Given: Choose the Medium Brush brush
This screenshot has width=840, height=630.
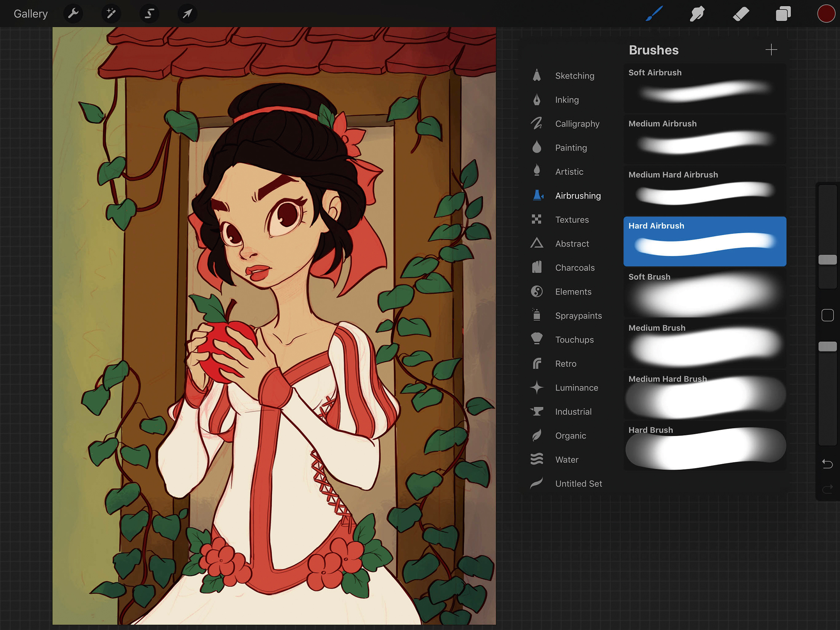Looking at the screenshot, I should coord(705,343).
